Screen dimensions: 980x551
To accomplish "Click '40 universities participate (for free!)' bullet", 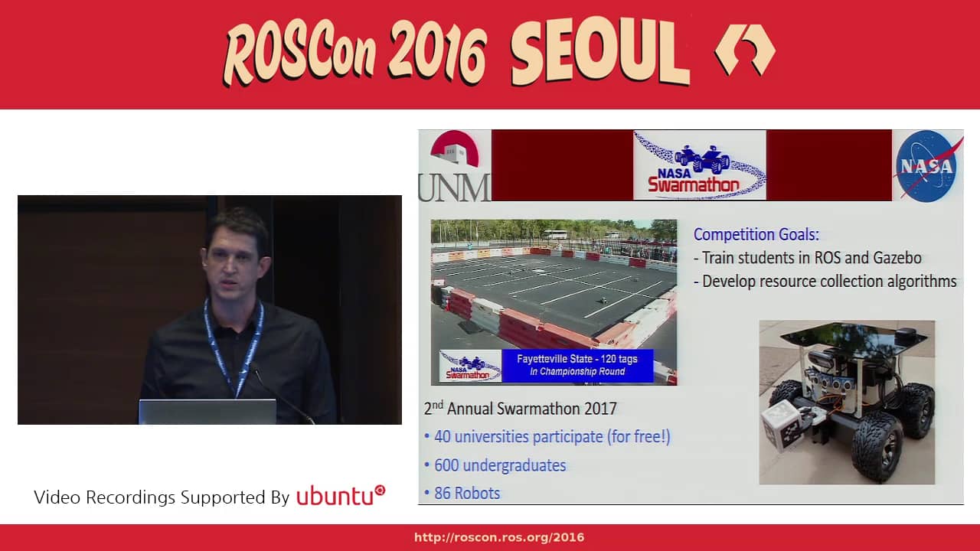I will [x=547, y=437].
